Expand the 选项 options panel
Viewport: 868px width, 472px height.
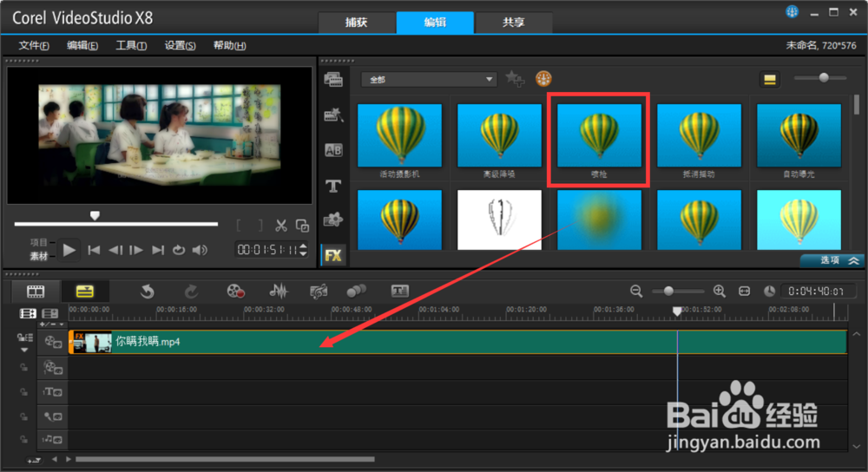[x=833, y=260]
